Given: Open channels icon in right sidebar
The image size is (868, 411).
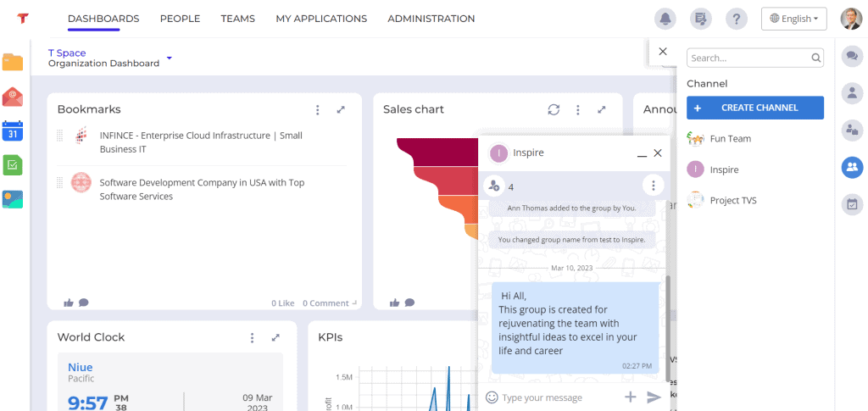Looking at the screenshot, I should (x=852, y=167).
